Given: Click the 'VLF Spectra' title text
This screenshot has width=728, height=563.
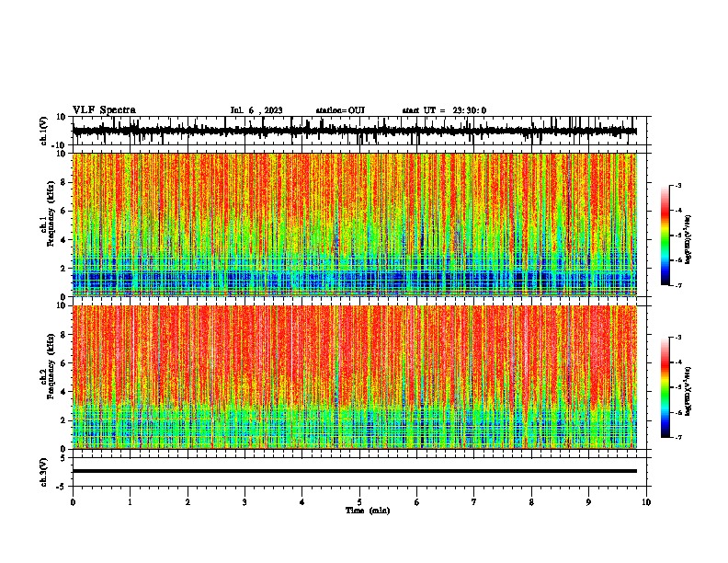Looking at the screenshot, I should click(104, 110).
